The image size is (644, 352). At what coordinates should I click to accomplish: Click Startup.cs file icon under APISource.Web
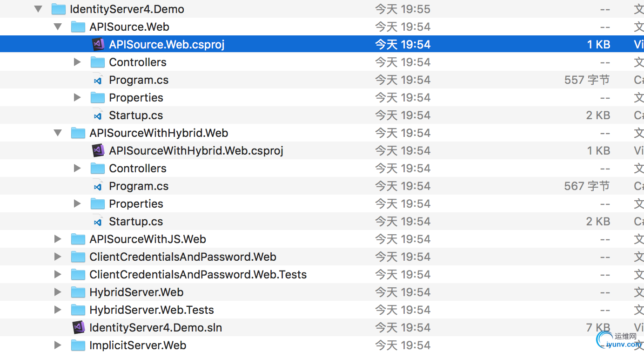tap(98, 115)
